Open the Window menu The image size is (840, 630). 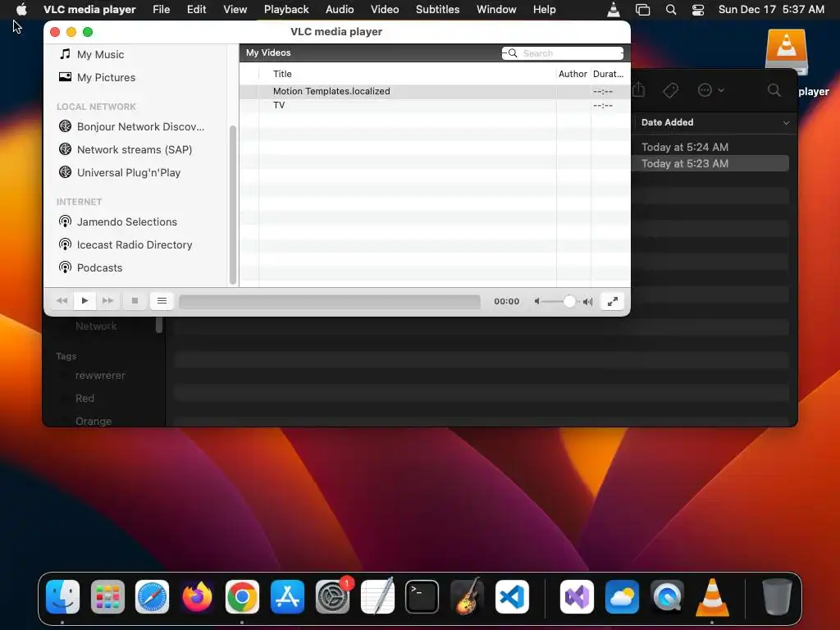point(496,10)
